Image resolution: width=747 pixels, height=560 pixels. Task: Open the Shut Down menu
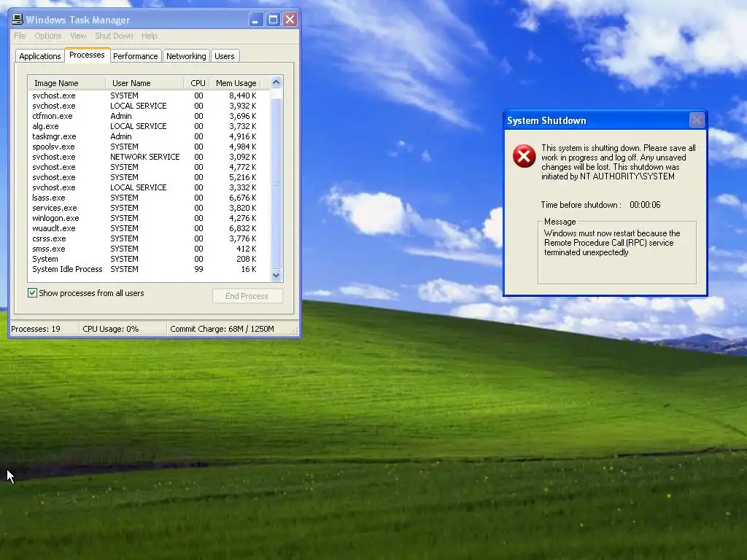tap(114, 36)
